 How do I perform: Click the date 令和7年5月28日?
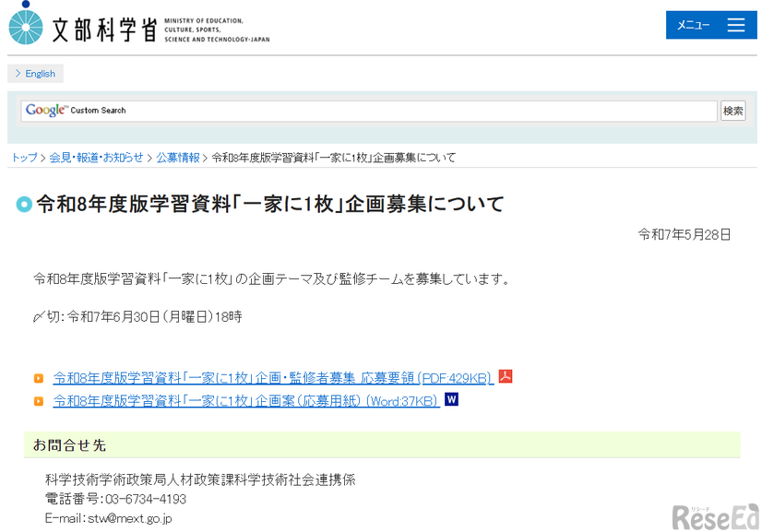point(685,235)
